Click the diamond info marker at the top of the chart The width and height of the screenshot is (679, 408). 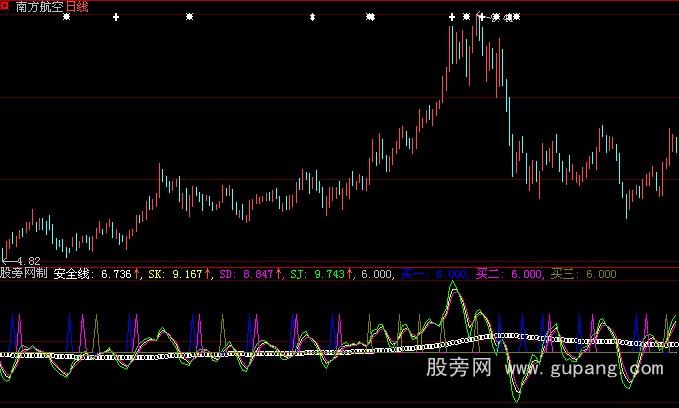pos(313,17)
